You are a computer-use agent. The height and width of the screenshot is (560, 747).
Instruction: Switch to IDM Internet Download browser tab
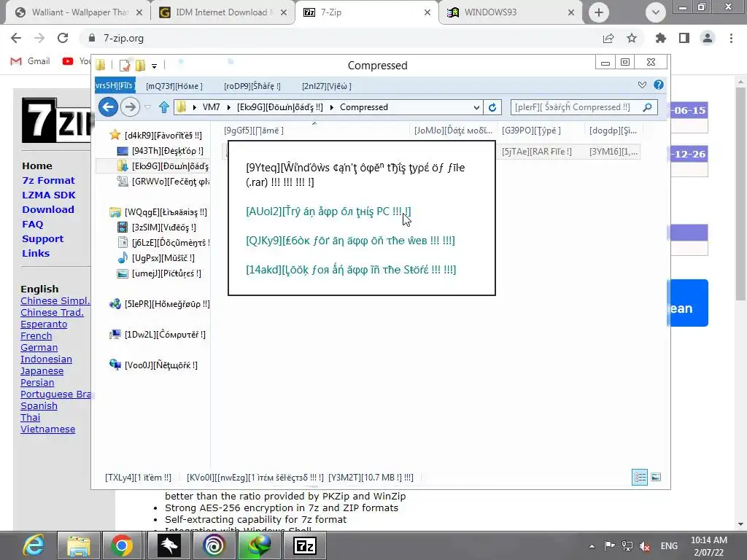pyautogui.click(x=223, y=12)
